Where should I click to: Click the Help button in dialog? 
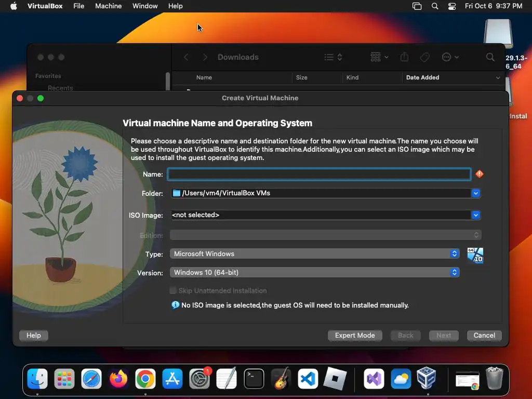pyautogui.click(x=34, y=335)
